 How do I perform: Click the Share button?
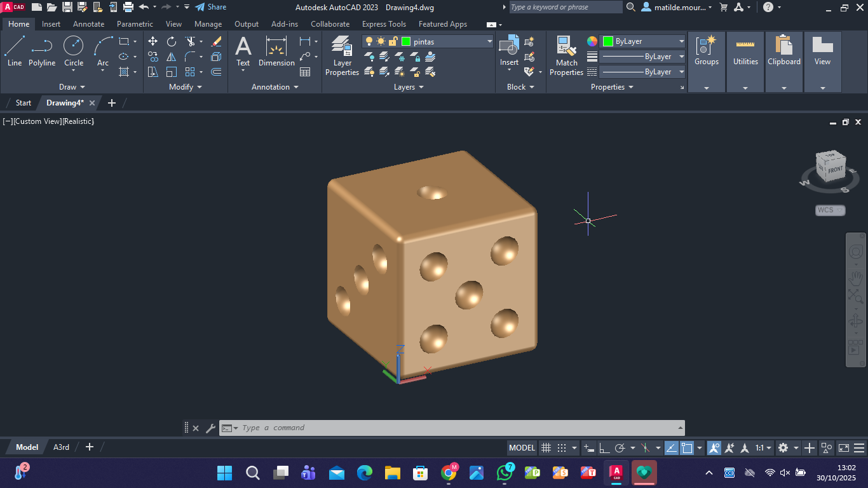coord(210,7)
